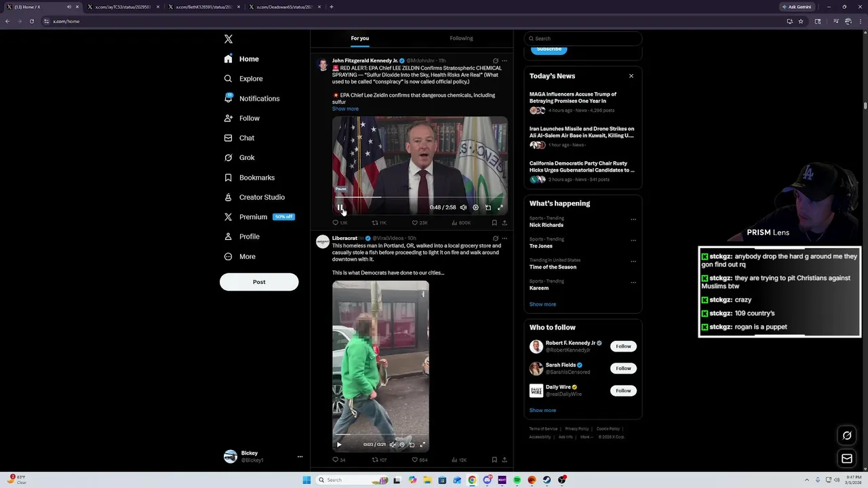This screenshot has height=488, width=868.
Task: Bookmark the Kennedy Jr. post
Action: coord(494,222)
